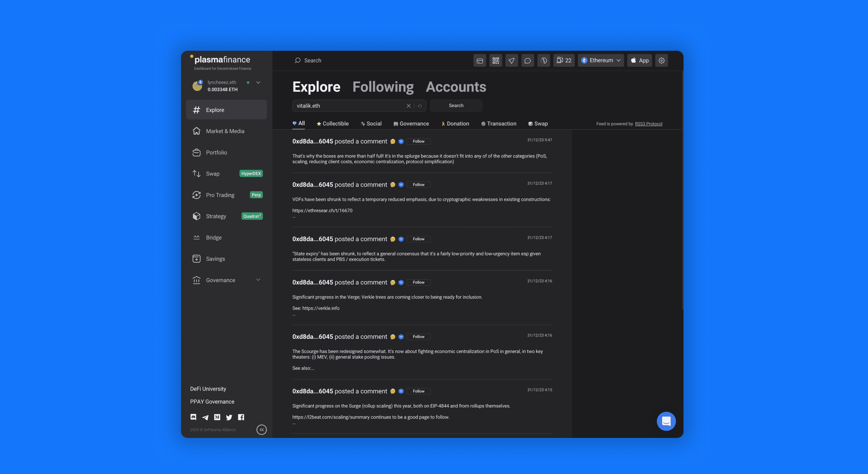Download the App via Apple icon button
The height and width of the screenshot is (474, 868).
click(x=640, y=61)
